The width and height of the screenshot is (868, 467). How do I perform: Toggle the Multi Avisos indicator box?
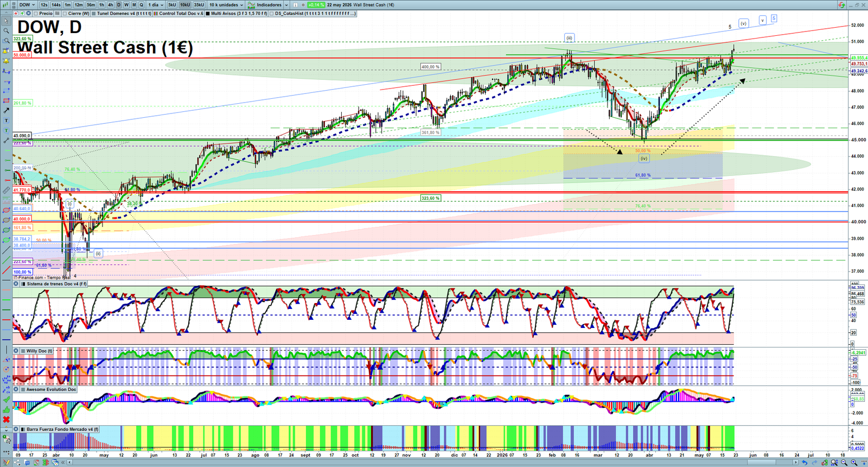(x=207, y=13)
